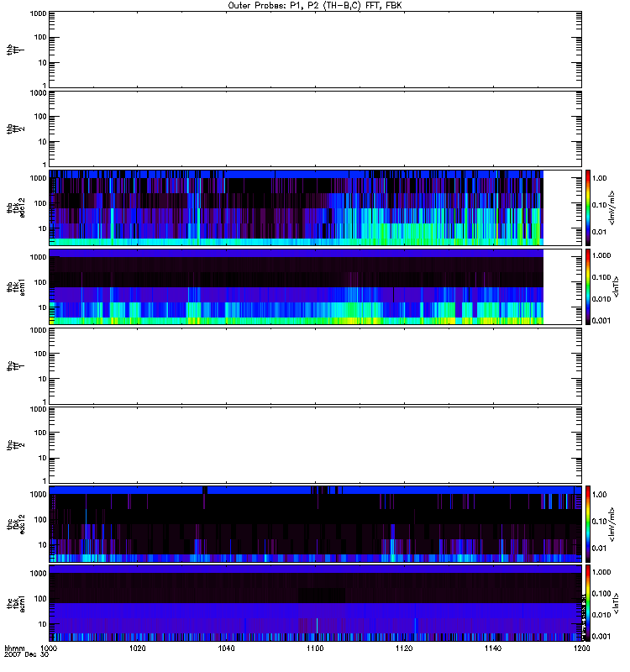Click inside the thb fbk scm1 spectrogram

coord(296,286)
